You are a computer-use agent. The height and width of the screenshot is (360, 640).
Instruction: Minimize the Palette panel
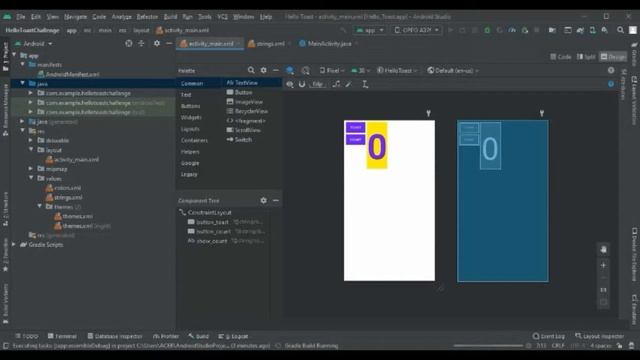pos(276,70)
